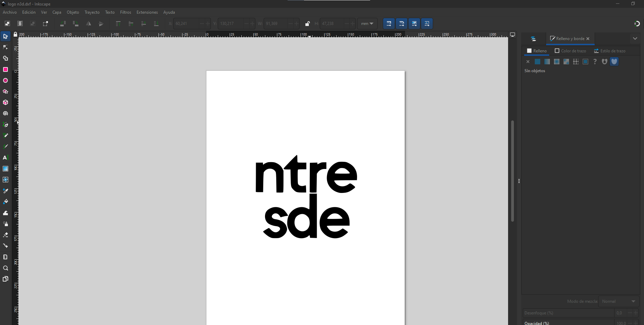Toggle move patterns with object
The width and height of the screenshot is (644, 325).
427,24
